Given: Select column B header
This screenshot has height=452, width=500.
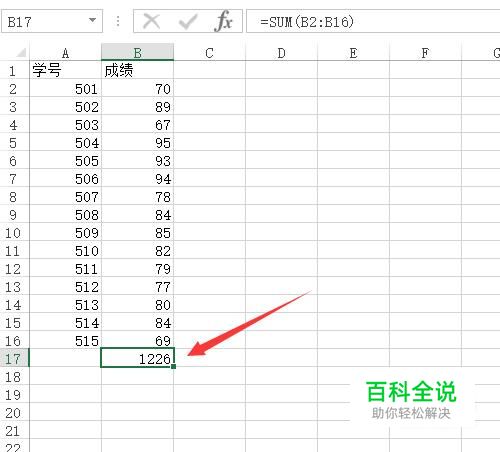Looking at the screenshot, I should (137, 53).
